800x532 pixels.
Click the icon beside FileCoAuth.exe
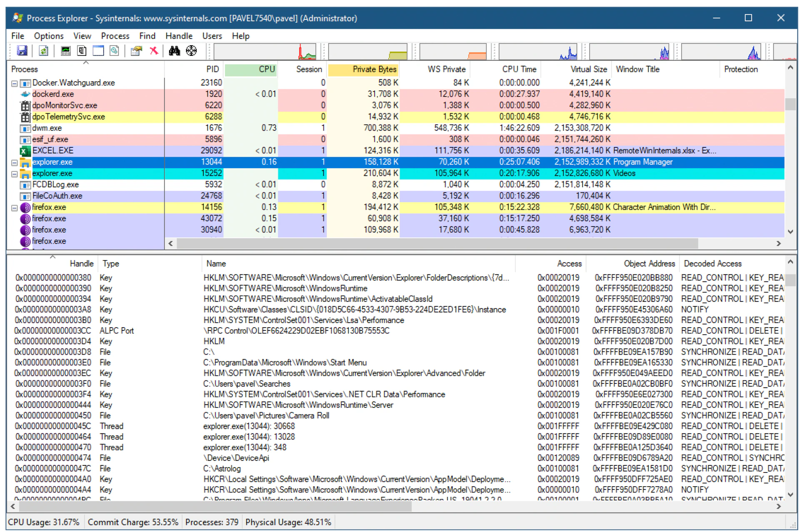point(25,196)
